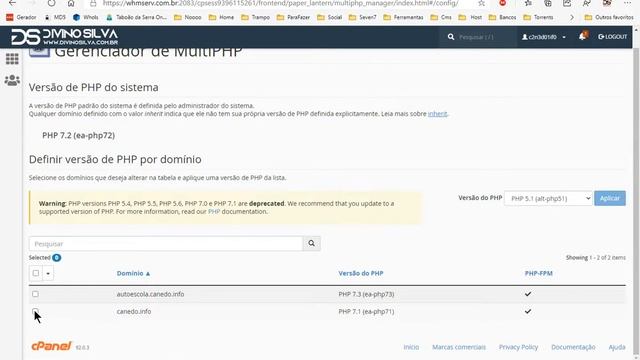Open browser collections icon
640x360 pixels.
pos(548,3)
